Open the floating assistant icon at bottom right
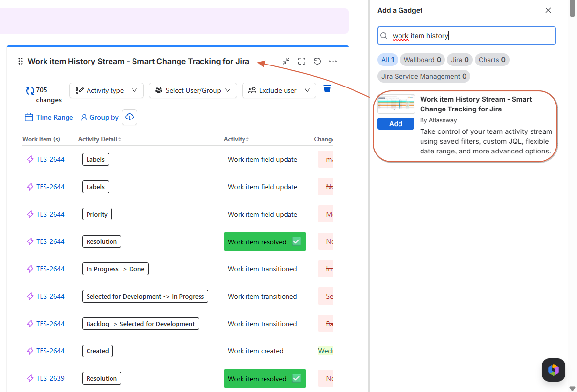 click(x=553, y=370)
